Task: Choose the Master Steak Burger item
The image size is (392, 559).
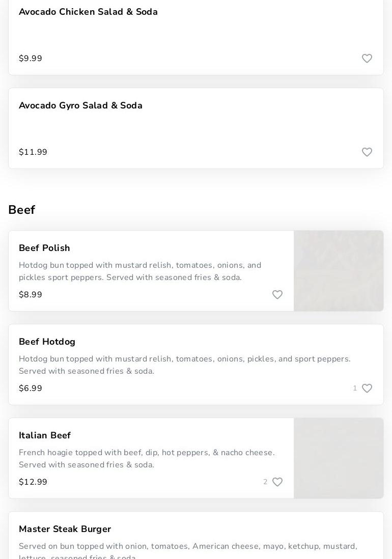Action: 65,529
